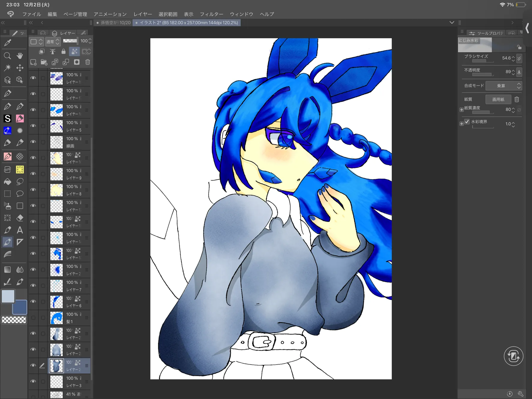
Task: Open the ウィンドウ menu
Action: 242,14
